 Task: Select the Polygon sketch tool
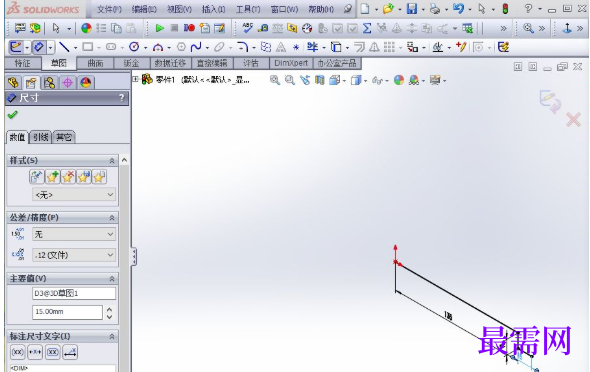[x=181, y=47]
